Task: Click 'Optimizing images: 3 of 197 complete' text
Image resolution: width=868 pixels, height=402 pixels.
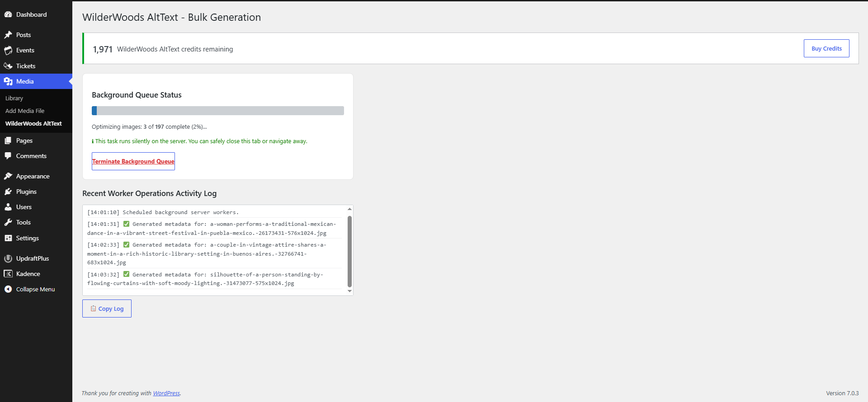Action: (149, 127)
